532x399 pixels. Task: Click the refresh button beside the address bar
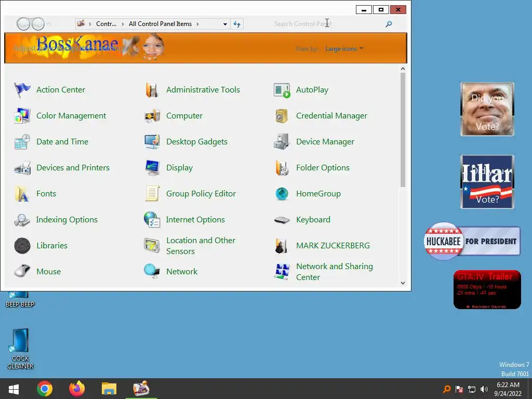pos(237,24)
